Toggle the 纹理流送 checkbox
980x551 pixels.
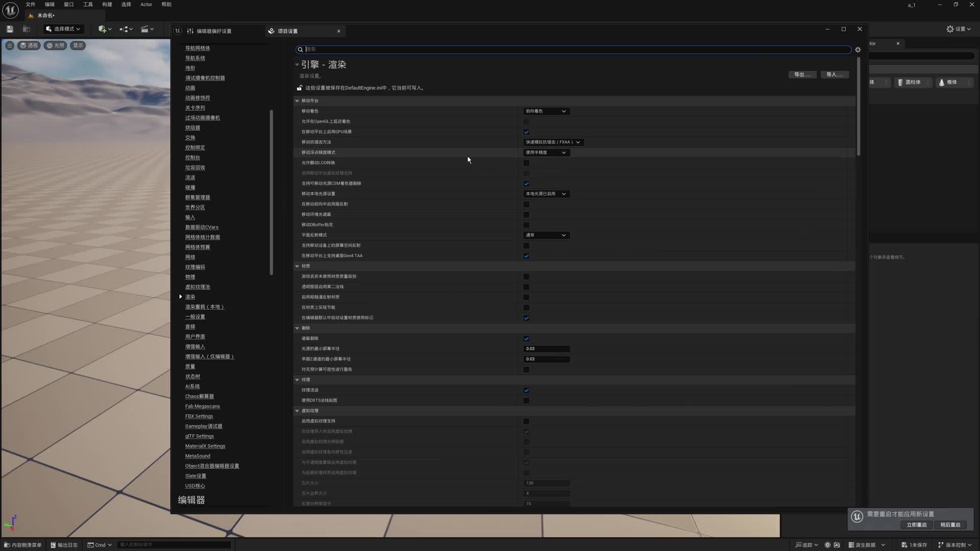point(526,390)
